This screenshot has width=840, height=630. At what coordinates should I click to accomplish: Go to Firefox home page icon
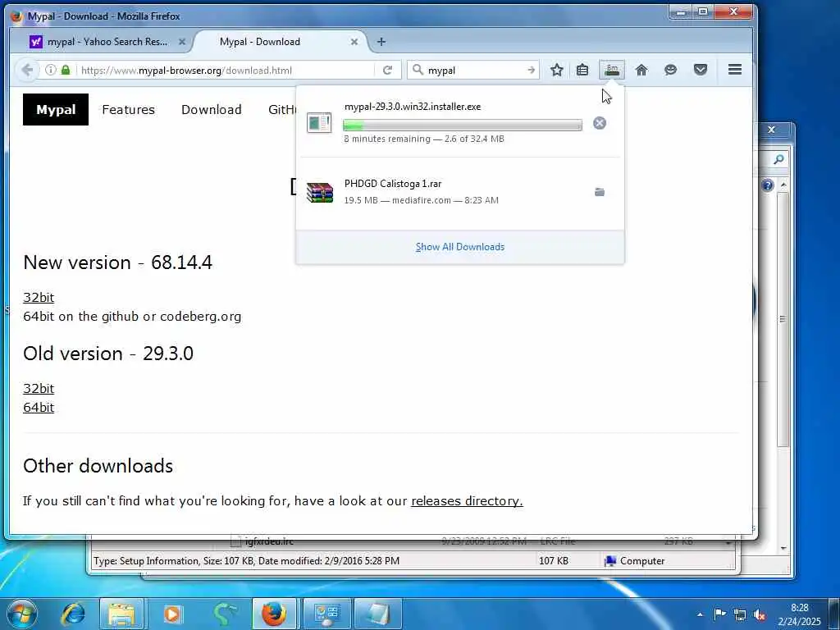click(x=641, y=70)
